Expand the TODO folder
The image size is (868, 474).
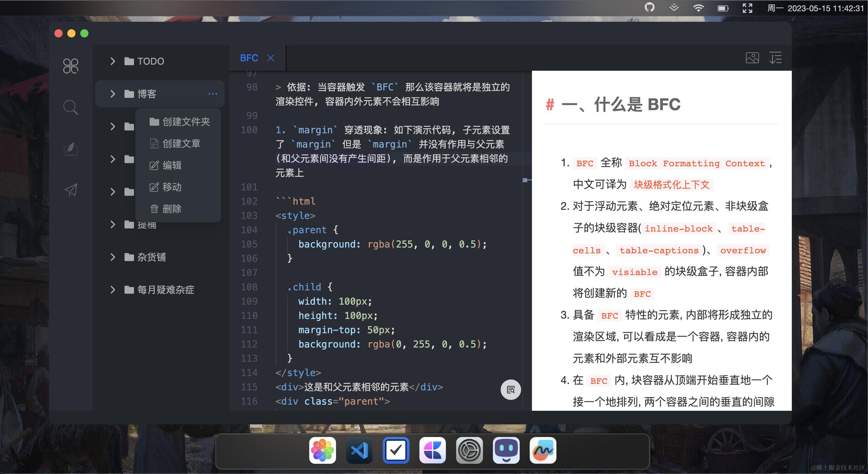112,61
